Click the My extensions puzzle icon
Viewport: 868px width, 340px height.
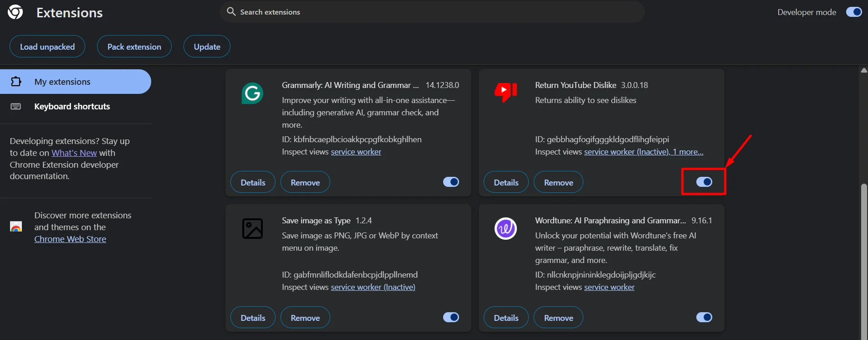[16, 82]
